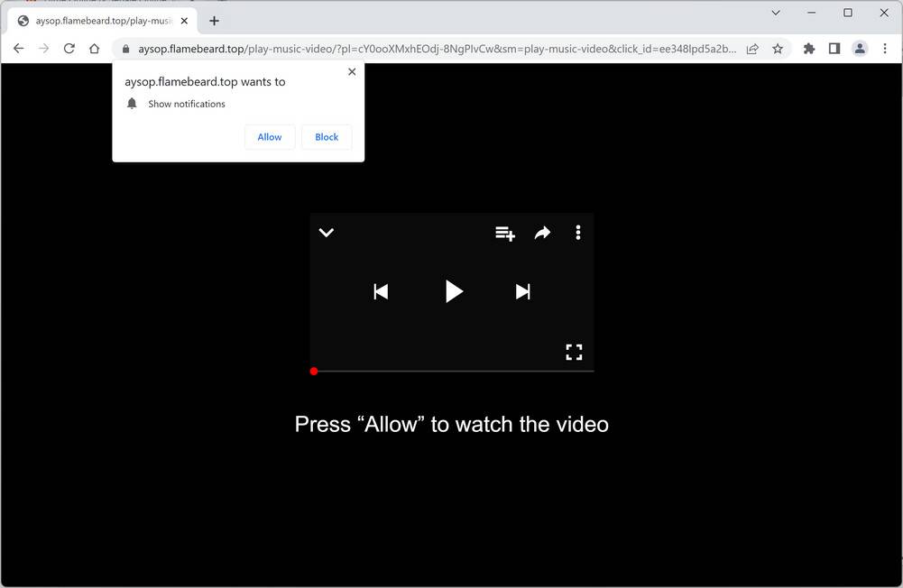This screenshot has width=903, height=588.
Task: Allow notifications in the permission prompt
Action: [x=270, y=137]
